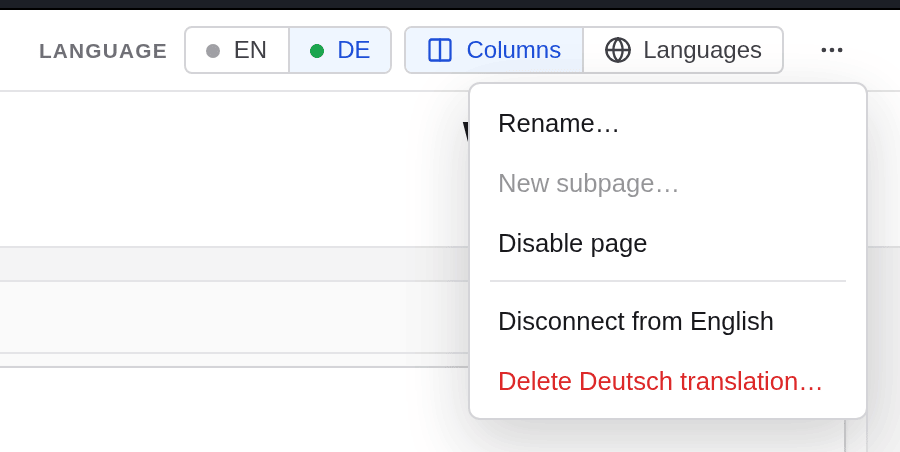
Task: Toggle the Columns view button
Action: pyautogui.click(x=494, y=50)
